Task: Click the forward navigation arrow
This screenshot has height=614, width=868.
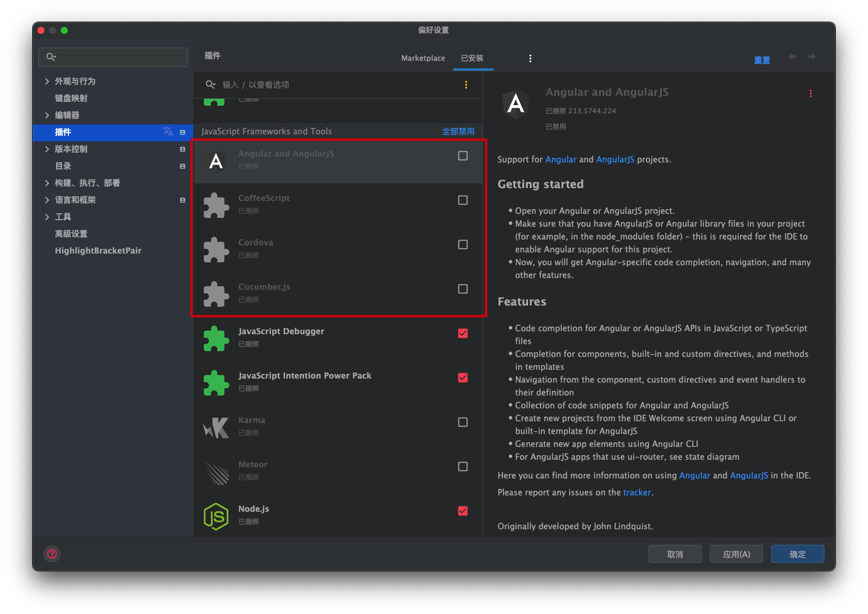Action: [x=811, y=57]
